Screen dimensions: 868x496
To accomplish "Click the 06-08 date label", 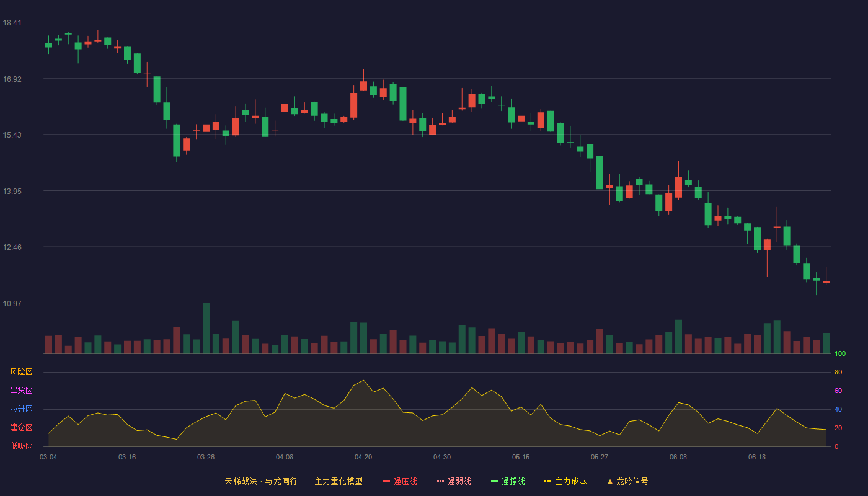I will pyautogui.click(x=678, y=457).
